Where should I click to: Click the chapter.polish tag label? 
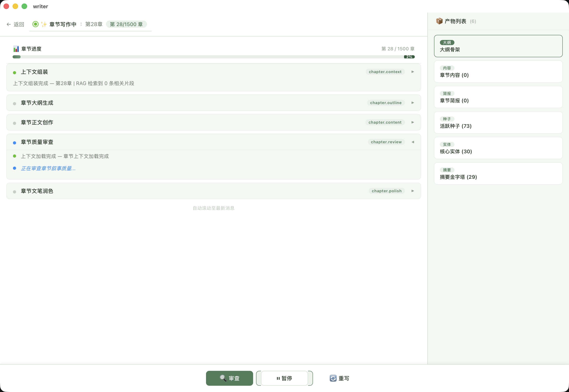tap(387, 191)
